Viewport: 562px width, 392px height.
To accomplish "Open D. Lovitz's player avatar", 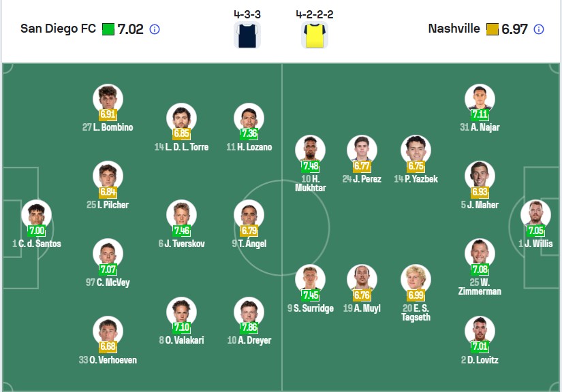I will click(480, 331).
